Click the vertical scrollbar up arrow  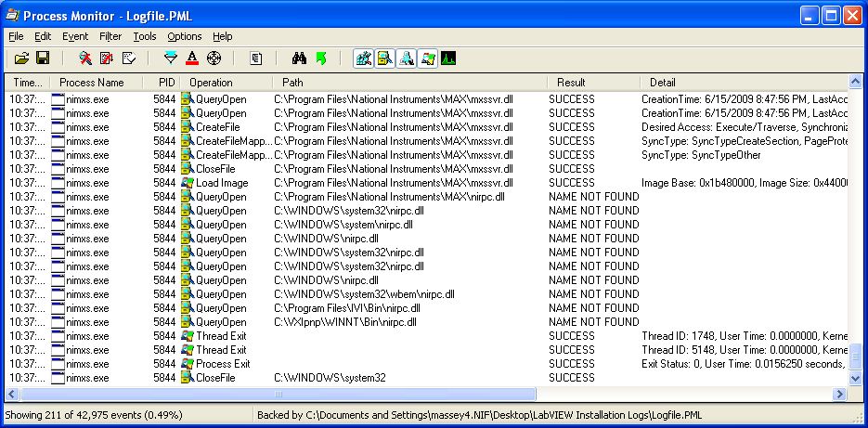click(x=855, y=82)
